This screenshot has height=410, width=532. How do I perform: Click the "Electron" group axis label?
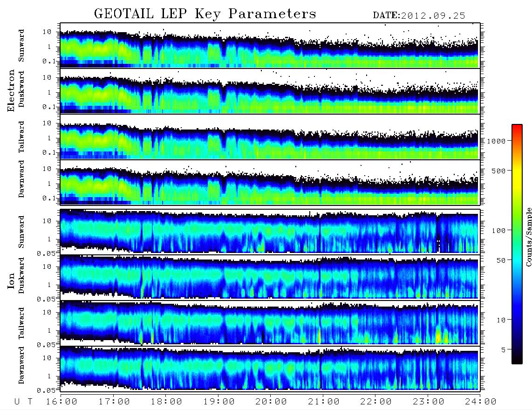(x=11, y=90)
